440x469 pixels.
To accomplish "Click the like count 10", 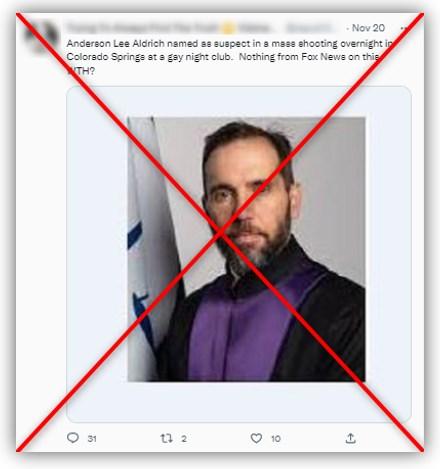I will (276, 439).
